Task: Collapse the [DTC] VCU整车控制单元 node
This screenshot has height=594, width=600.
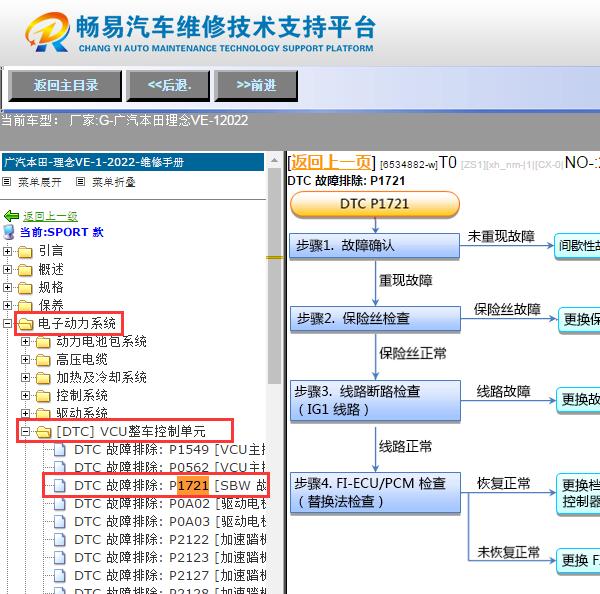Action: tap(25, 432)
